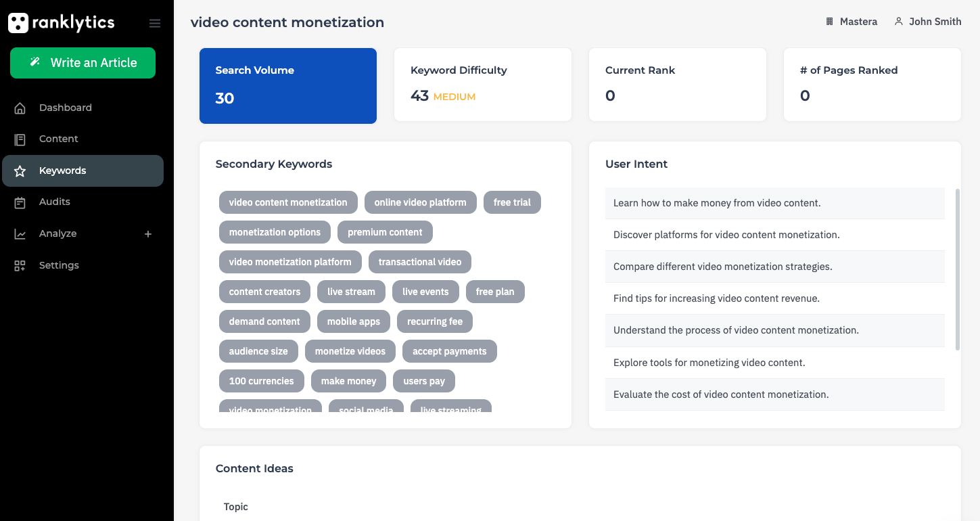Expand Analyze submenu with plus sign

click(148, 234)
